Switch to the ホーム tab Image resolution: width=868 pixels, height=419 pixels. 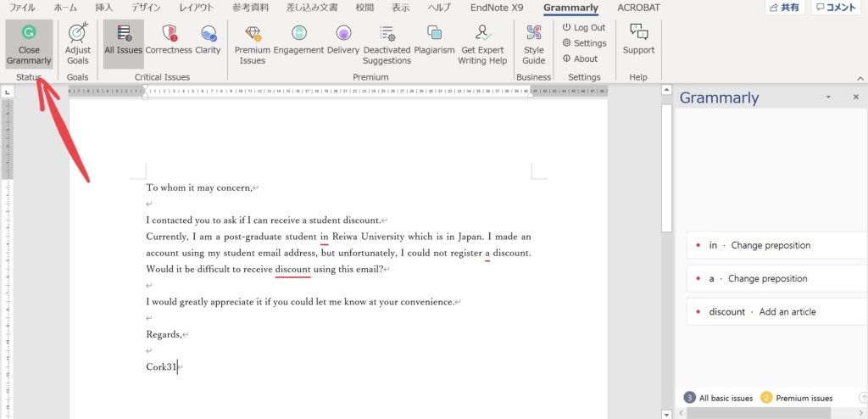[66, 7]
